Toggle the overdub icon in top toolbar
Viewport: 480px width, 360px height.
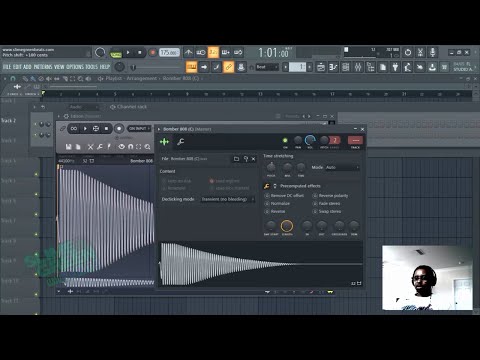(x=226, y=52)
